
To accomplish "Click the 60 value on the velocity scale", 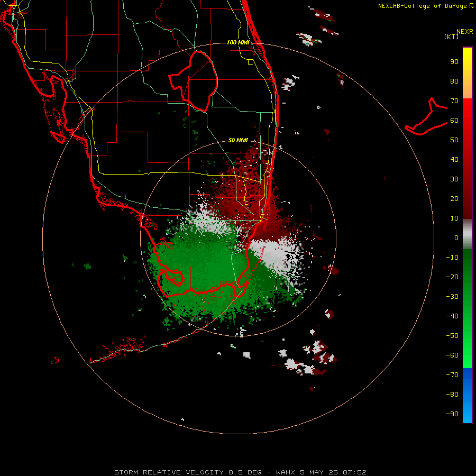I will 454,121.
